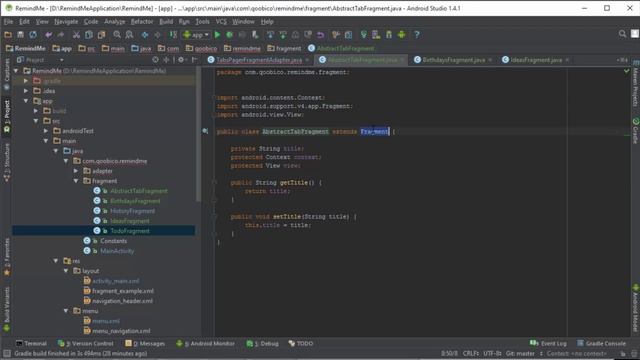
Task: Click the Help question mark icon
Action: (416, 35)
